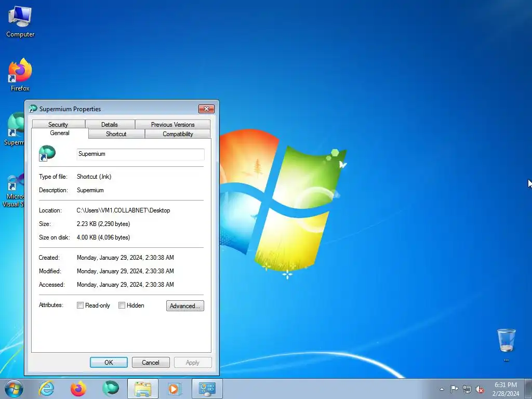Click Cancel in Supermium Properties

click(151, 362)
